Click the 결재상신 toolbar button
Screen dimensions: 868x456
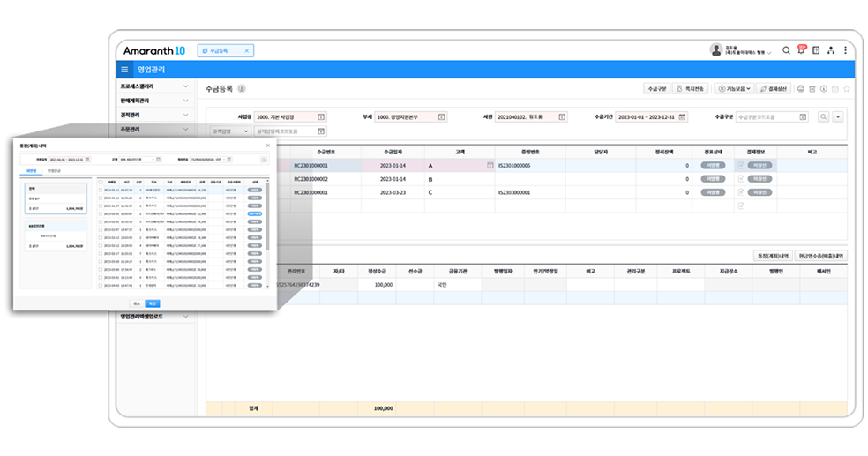point(774,88)
